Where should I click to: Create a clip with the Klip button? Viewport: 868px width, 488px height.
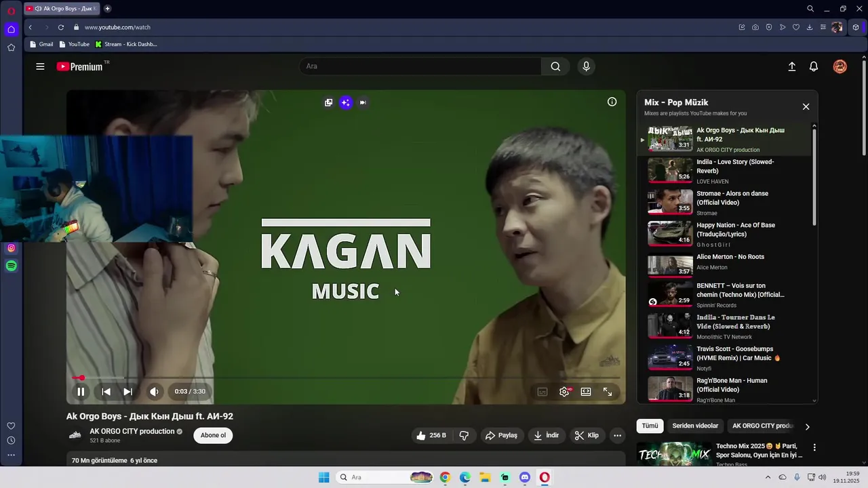click(x=587, y=435)
